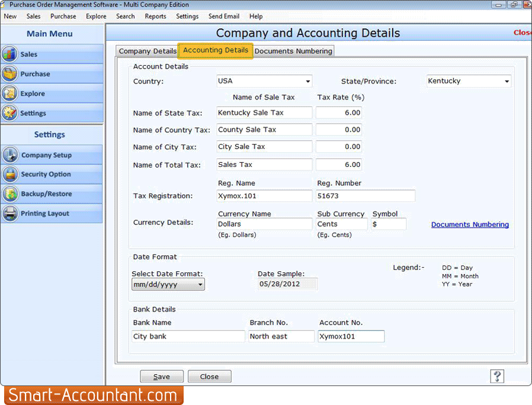Click the help question mark icon
Screen dimensions: 532x405
[497, 376]
